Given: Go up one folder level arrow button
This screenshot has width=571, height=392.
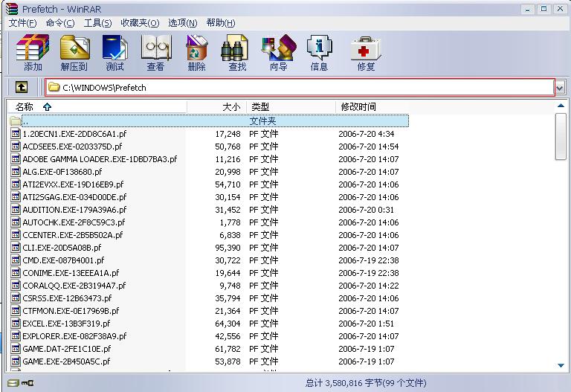Looking at the screenshot, I should [22, 88].
